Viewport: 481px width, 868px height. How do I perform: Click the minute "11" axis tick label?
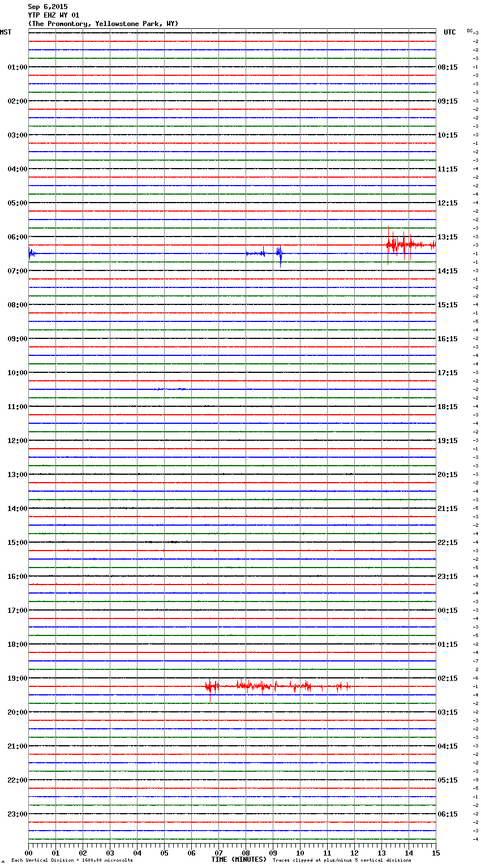(x=327, y=853)
